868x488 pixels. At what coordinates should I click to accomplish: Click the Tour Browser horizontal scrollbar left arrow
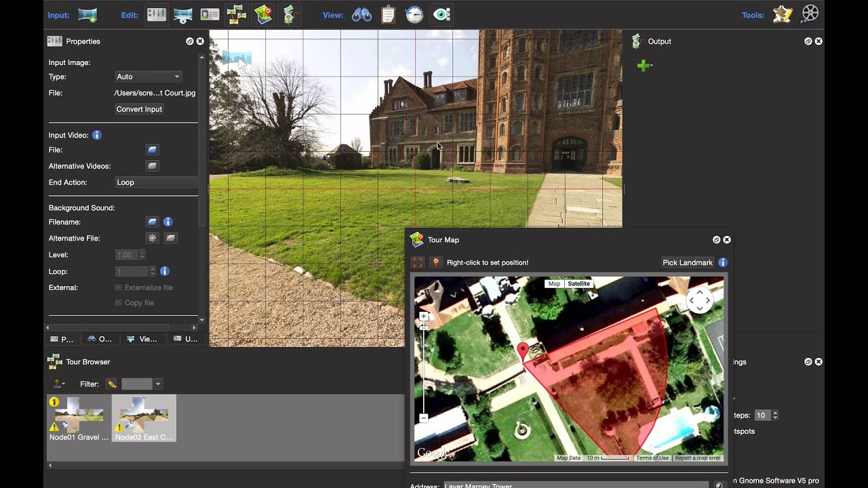50,466
